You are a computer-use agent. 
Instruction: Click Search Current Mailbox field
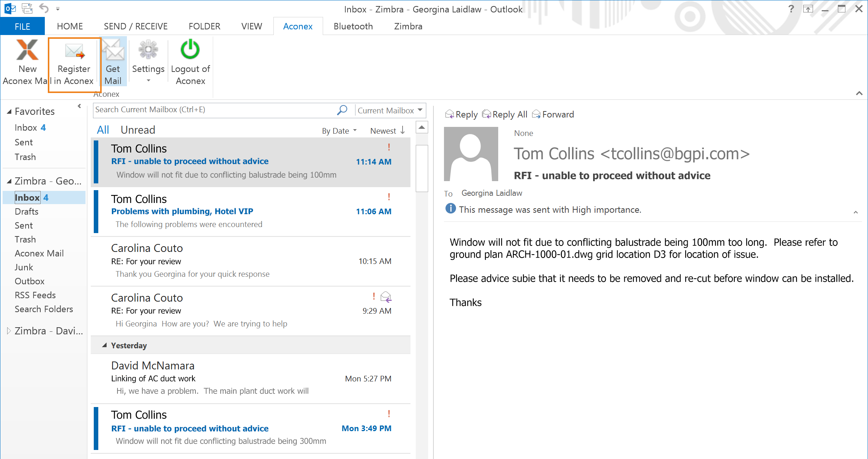(215, 110)
